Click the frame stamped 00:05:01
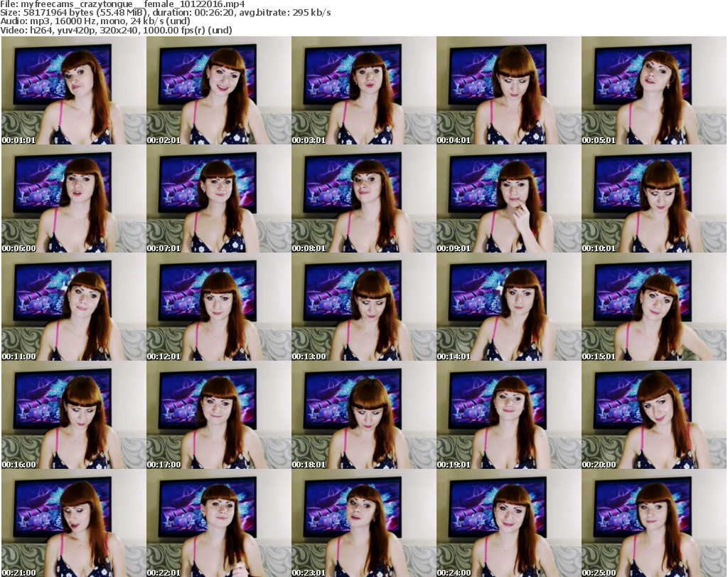728x577 pixels. [654, 90]
